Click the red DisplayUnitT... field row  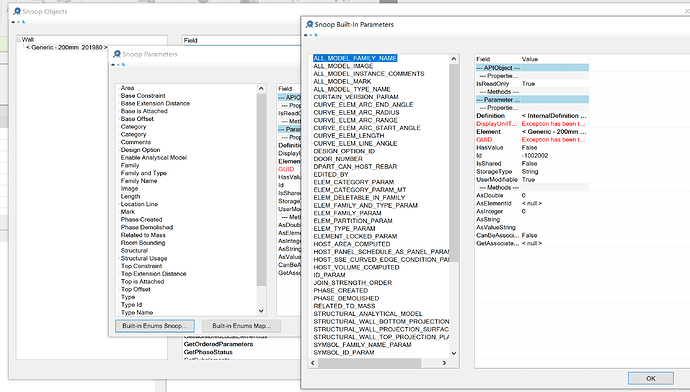point(532,124)
